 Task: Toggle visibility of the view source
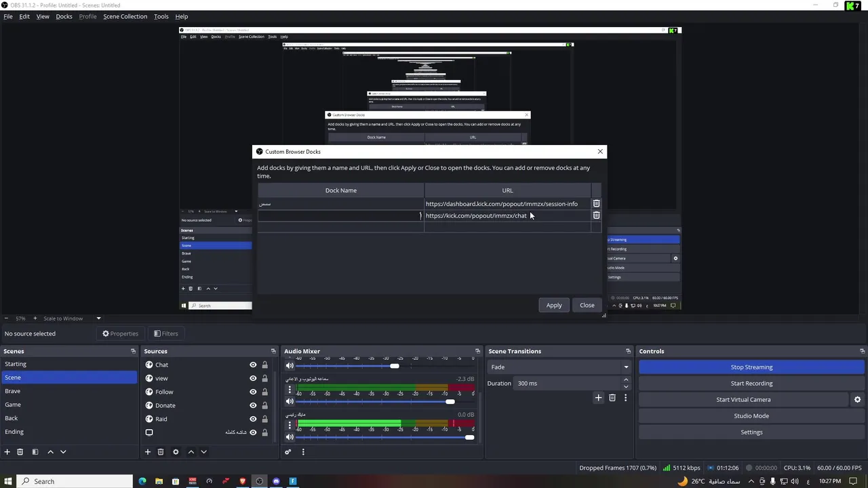[253, 378]
